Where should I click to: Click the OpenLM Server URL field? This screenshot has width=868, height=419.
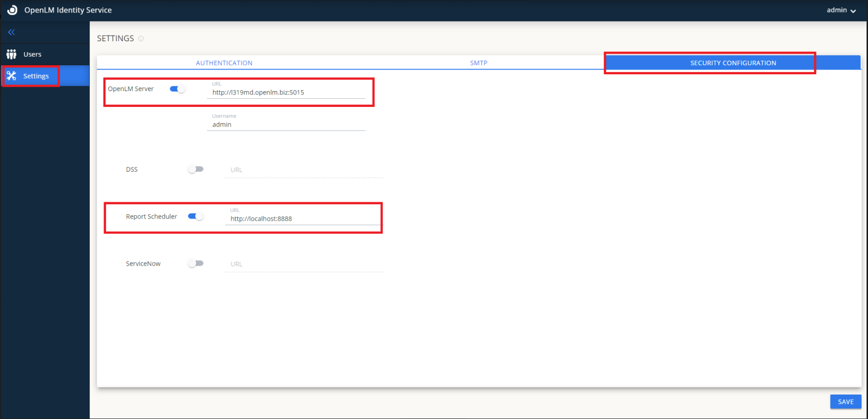click(286, 93)
